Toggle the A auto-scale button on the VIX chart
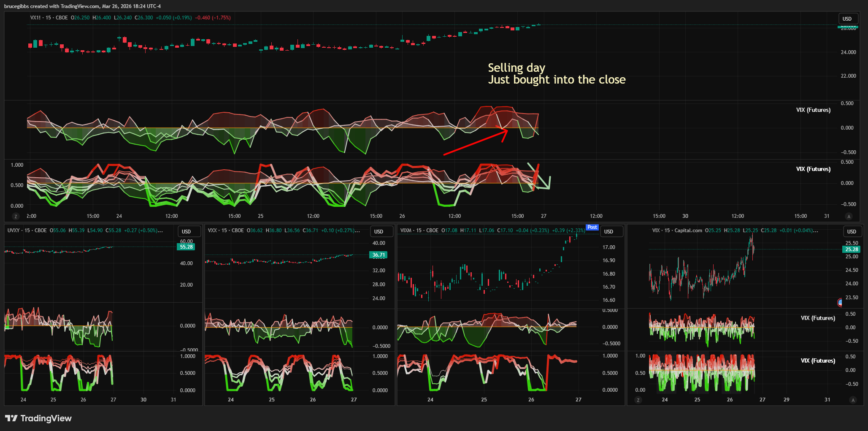This screenshot has width=868, height=431. 853,400
